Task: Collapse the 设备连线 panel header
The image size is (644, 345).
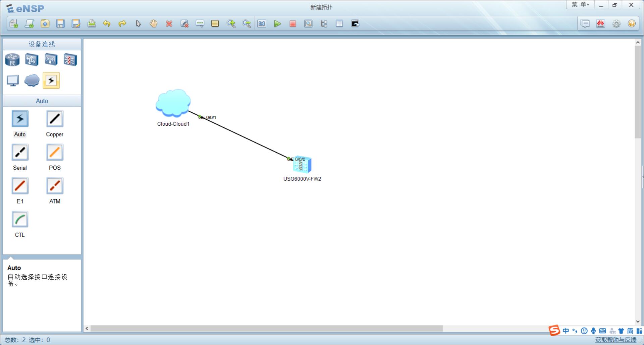Action: tap(42, 44)
